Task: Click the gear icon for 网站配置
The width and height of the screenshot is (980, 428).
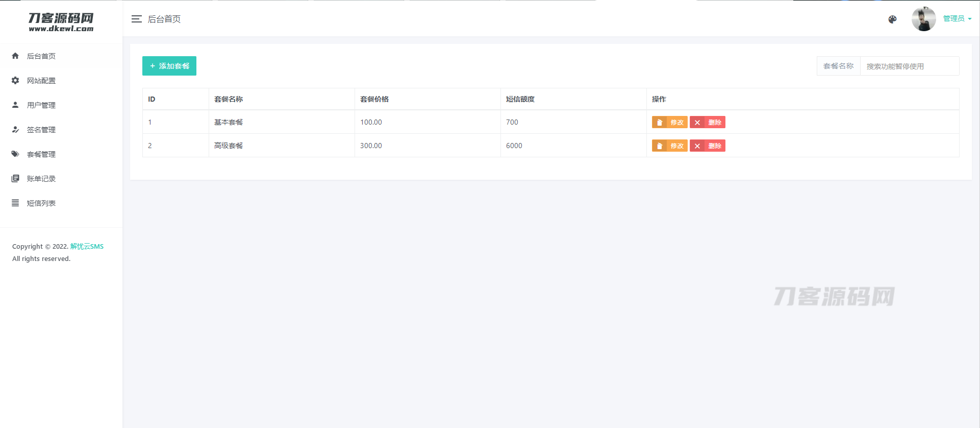Action: [15, 80]
